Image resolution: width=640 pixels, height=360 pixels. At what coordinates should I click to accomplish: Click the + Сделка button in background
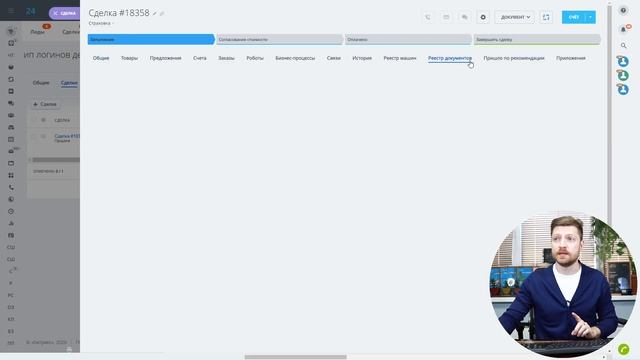[45, 104]
